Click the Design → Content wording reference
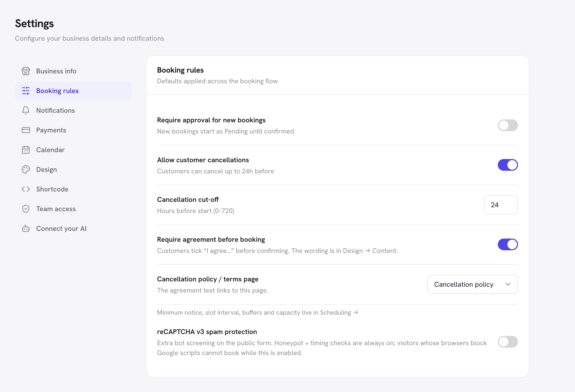 click(370, 251)
